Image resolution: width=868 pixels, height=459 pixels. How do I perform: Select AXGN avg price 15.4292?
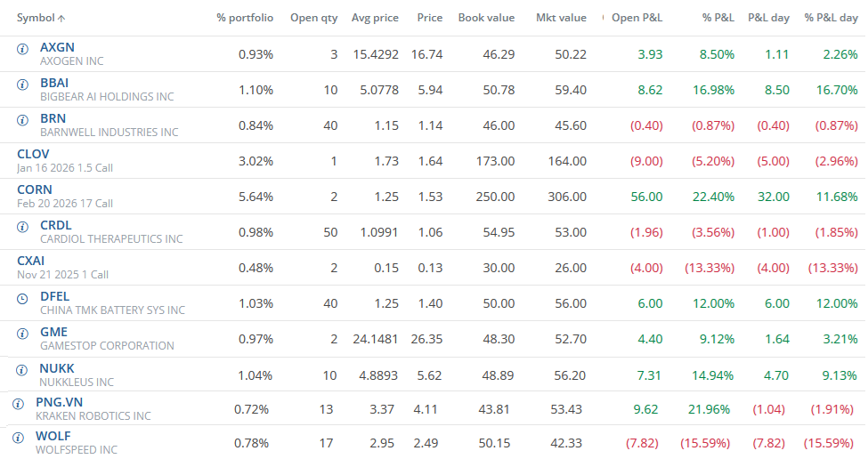point(376,55)
